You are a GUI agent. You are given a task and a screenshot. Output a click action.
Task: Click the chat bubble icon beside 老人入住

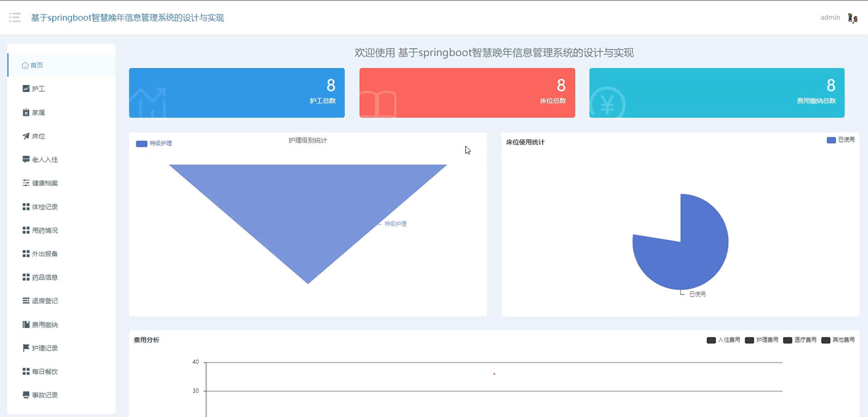coord(26,159)
